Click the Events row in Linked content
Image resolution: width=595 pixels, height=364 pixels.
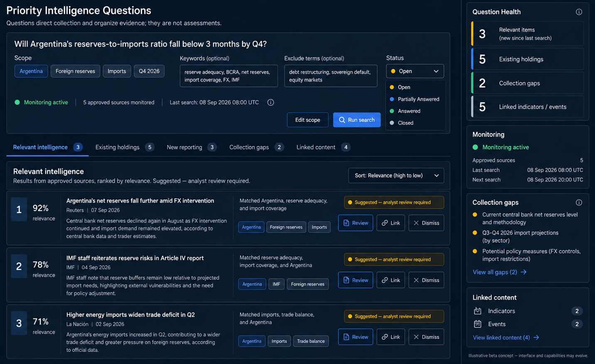[528, 324]
